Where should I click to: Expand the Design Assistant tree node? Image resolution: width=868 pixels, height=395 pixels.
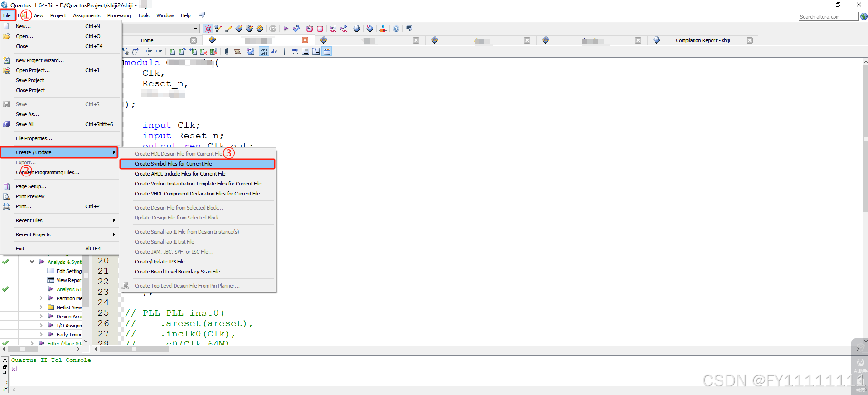41,317
